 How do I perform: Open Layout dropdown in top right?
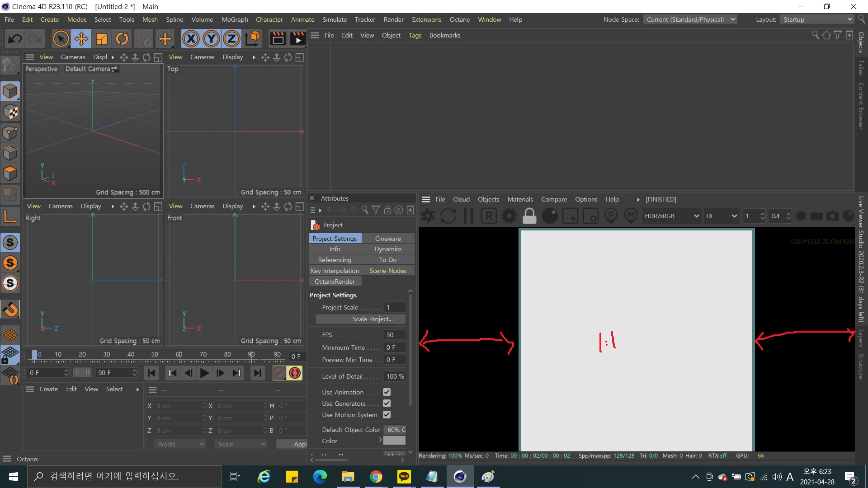tap(819, 19)
